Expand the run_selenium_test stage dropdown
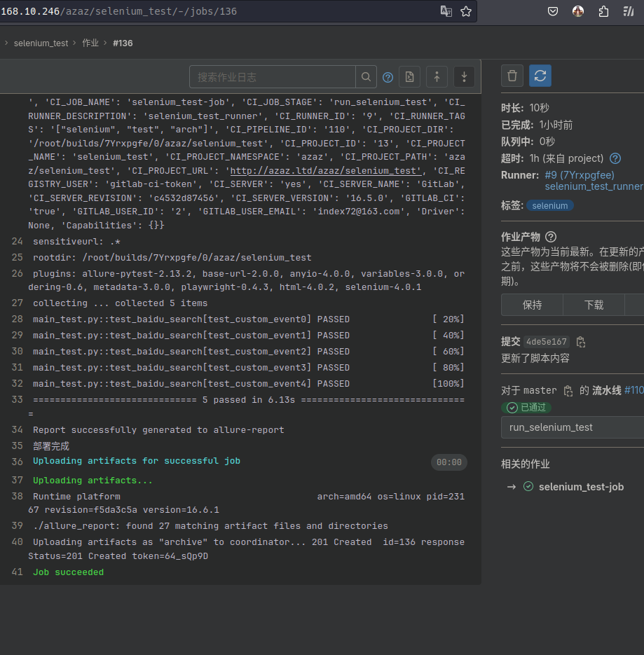The width and height of the screenshot is (644, 655). pyautogui.click(x=572, y=427)
